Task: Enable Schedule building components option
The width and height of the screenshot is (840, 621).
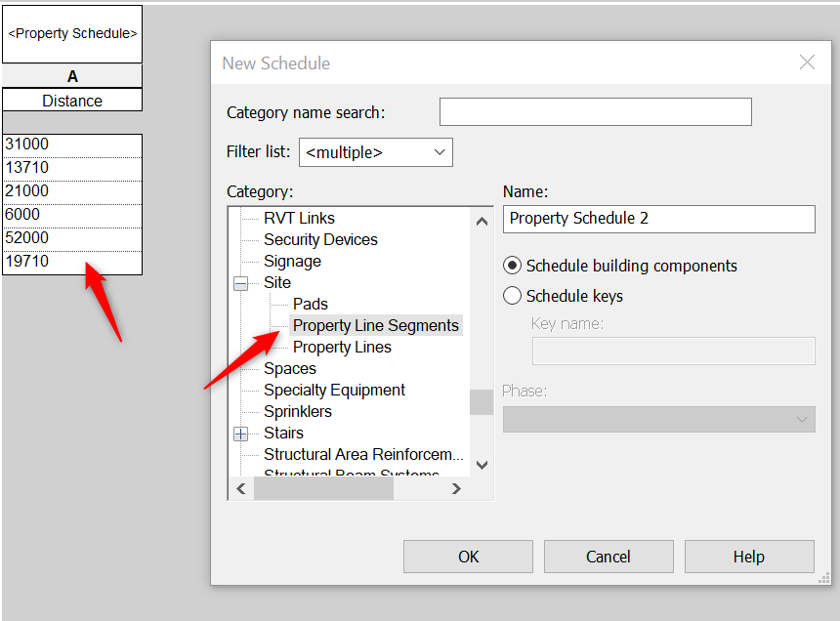Action: 513,266
